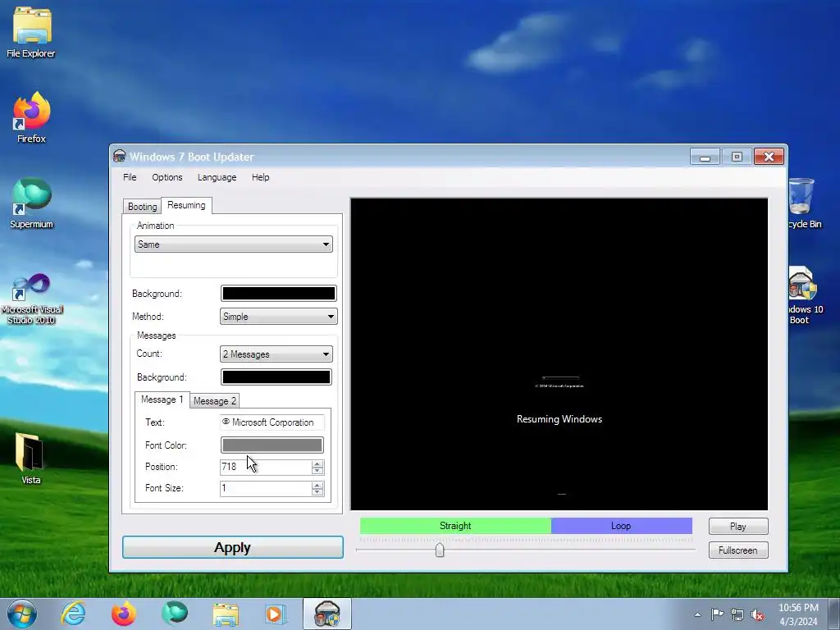Pick the Messages Background color swatch

tap(276, 377)
